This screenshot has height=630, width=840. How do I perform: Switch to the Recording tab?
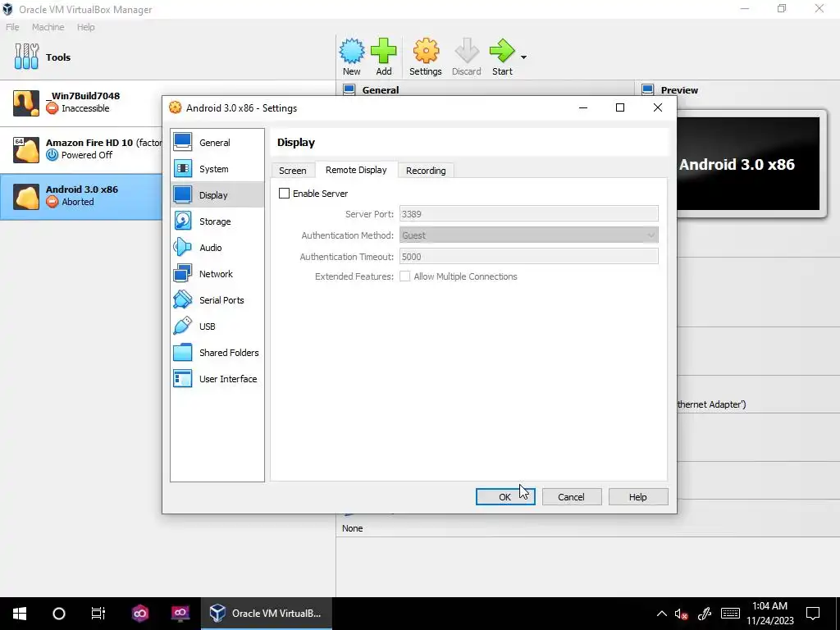426,171
